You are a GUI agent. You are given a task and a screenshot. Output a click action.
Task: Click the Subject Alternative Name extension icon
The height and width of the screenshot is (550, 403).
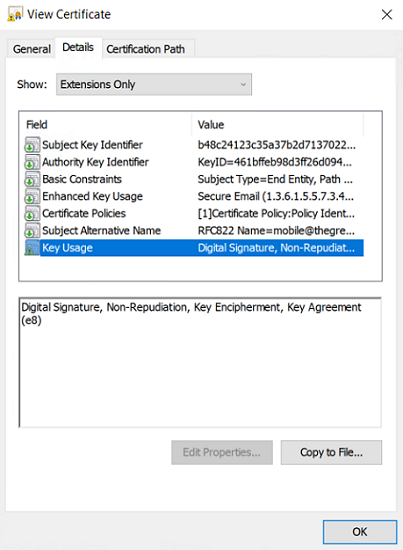pyautogui.click(x=32, y=231)
